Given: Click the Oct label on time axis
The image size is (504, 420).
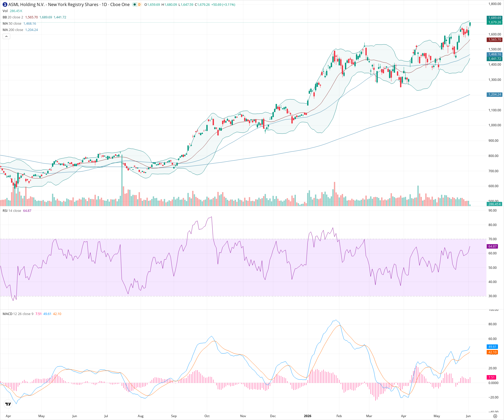Looking at the screenshot, I should (207, 416).
